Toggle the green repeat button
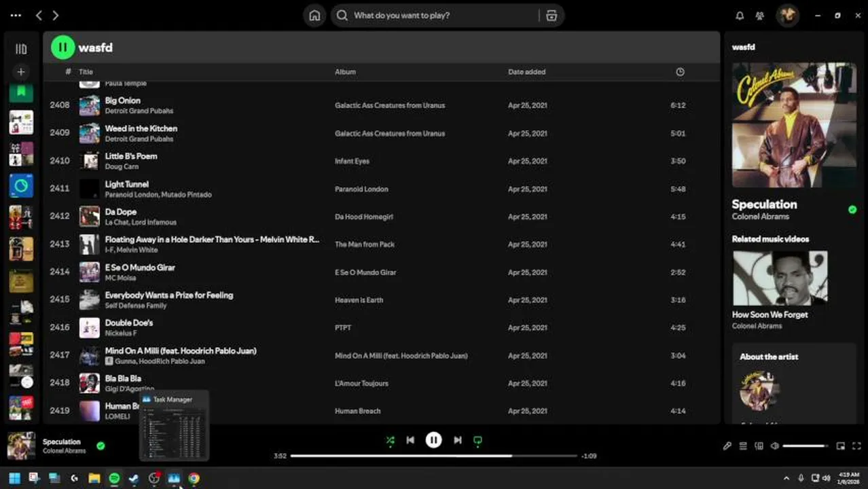This screenshot has height=489, width=868. pos(477,440)
